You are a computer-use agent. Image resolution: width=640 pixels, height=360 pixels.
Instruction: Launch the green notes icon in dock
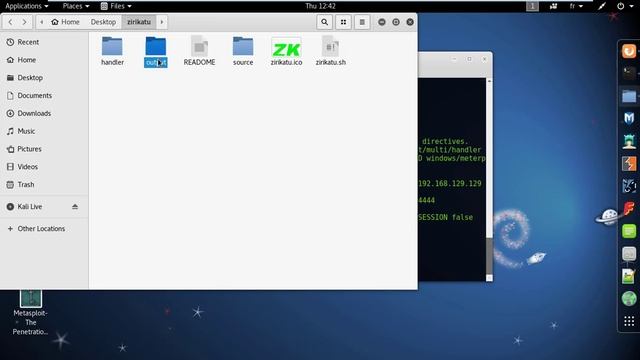(629, 231)
